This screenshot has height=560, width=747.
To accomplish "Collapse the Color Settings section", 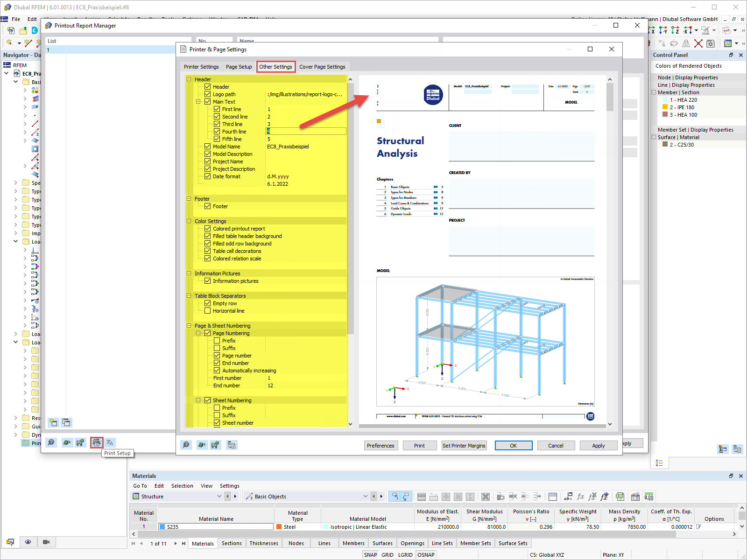I will pyautogui.click(x=189, y=221).
